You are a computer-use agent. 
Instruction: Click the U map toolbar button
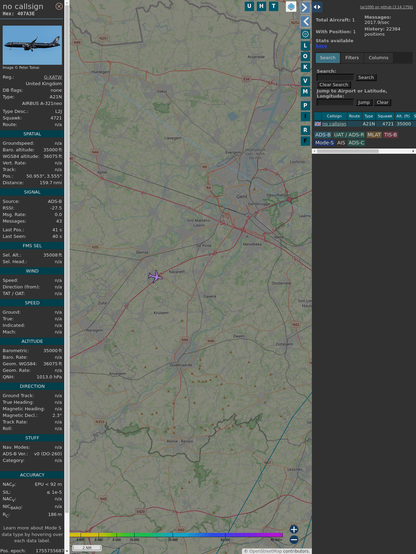click(249, 6)
